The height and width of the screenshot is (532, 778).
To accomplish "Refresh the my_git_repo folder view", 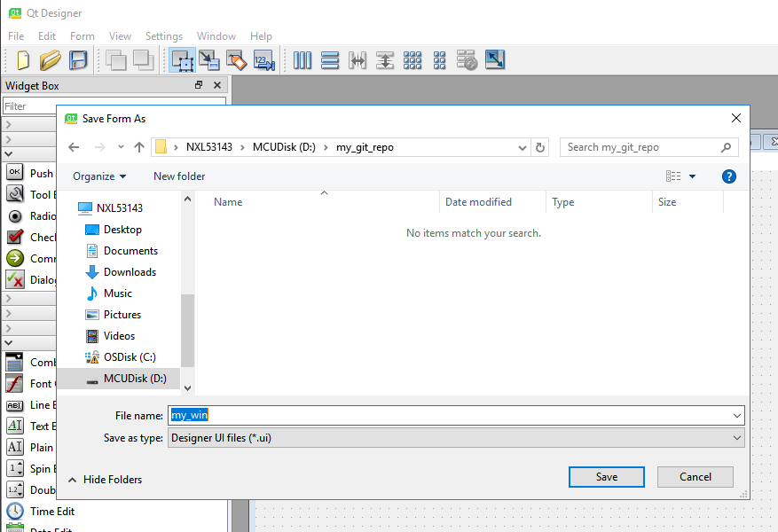I will point(540,147).
